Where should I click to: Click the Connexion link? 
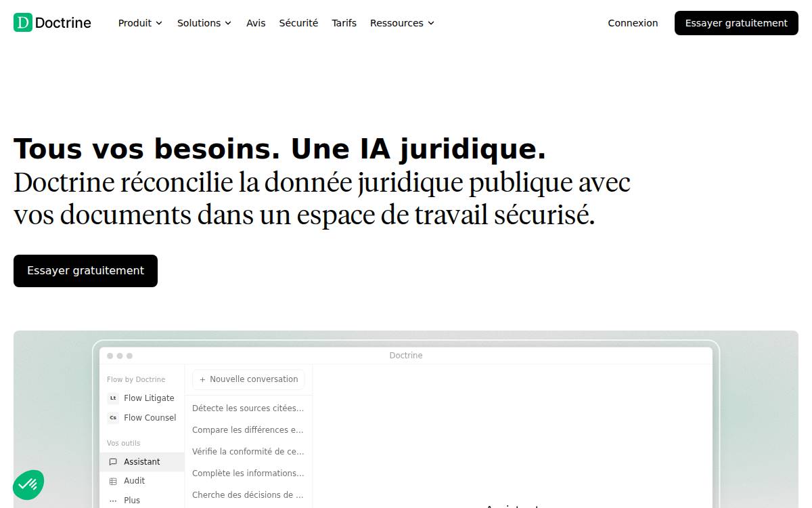633,23
